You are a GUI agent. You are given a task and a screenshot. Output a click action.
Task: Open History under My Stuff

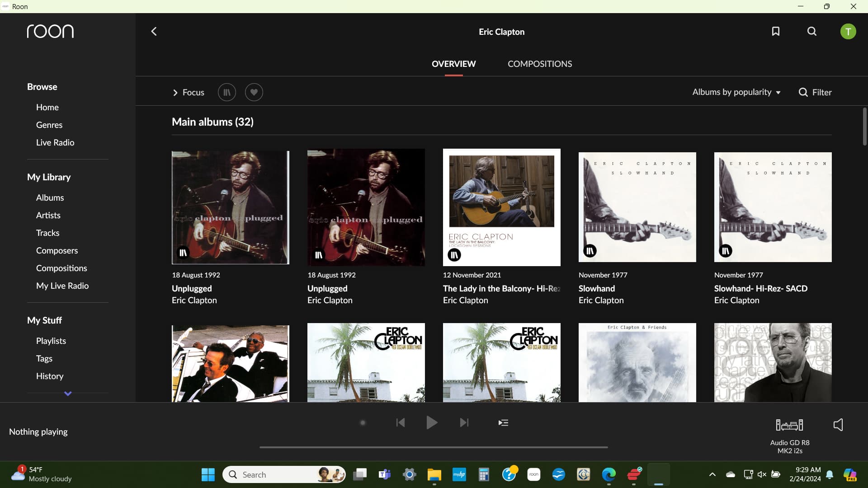(x=50, y=376)
